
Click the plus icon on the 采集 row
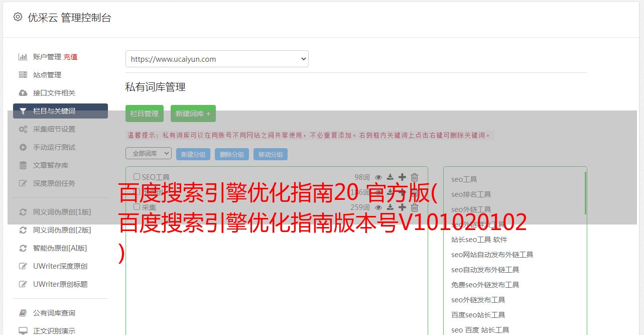coord(402,207)
